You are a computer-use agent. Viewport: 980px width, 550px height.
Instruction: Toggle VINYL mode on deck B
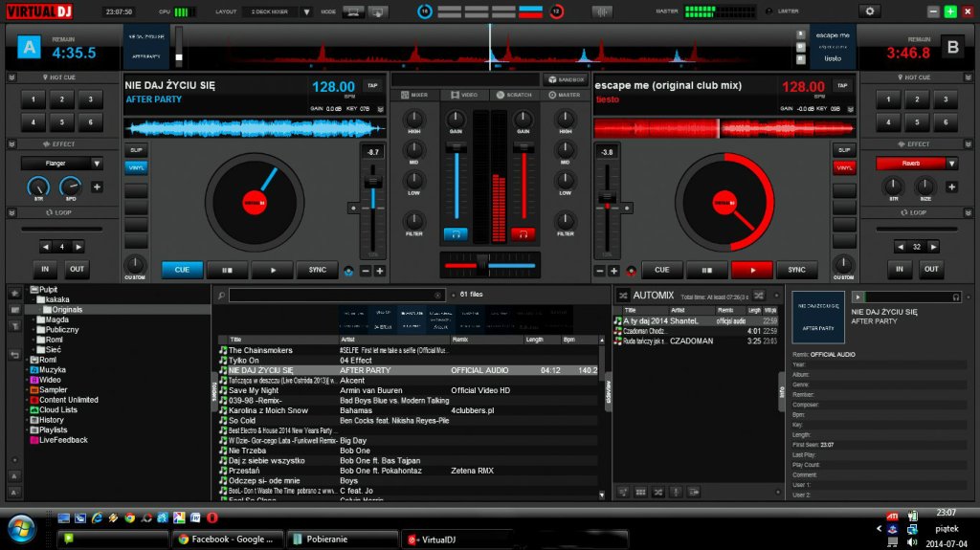point(844,167)
